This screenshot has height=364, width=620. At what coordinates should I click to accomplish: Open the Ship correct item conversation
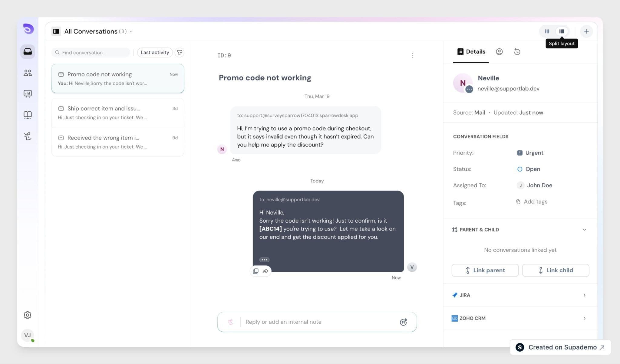pos(118,113)
